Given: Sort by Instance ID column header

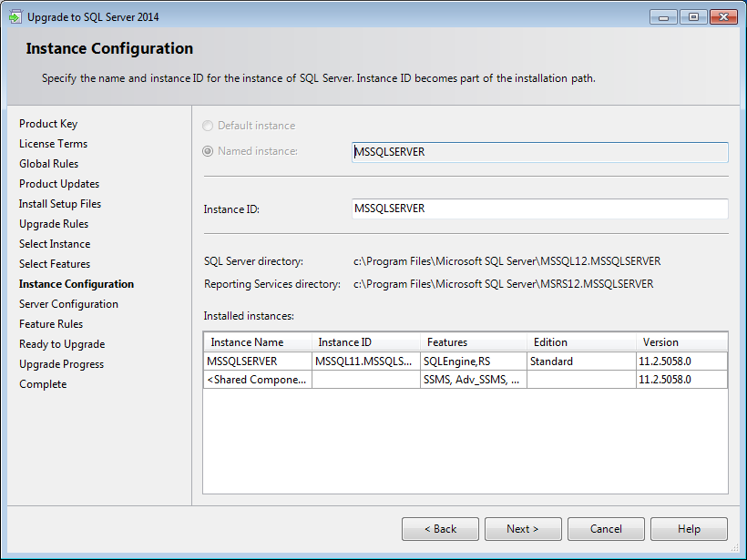Looking at the screenshot, I should tap(366, 341).
